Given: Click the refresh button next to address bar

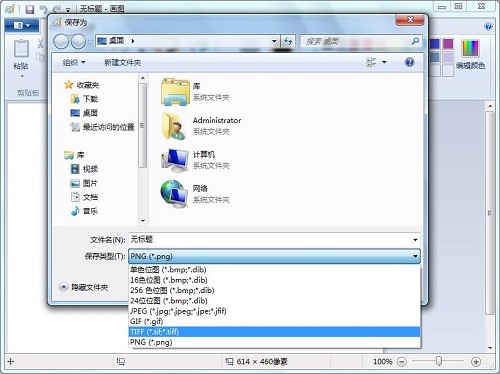Looking at the screenshot, I should 288,41.
